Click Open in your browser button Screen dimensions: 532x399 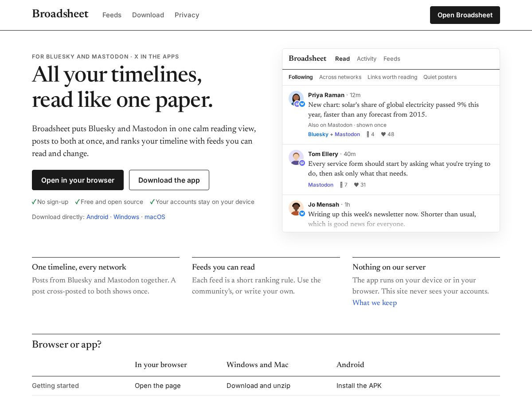pos(78,180)
